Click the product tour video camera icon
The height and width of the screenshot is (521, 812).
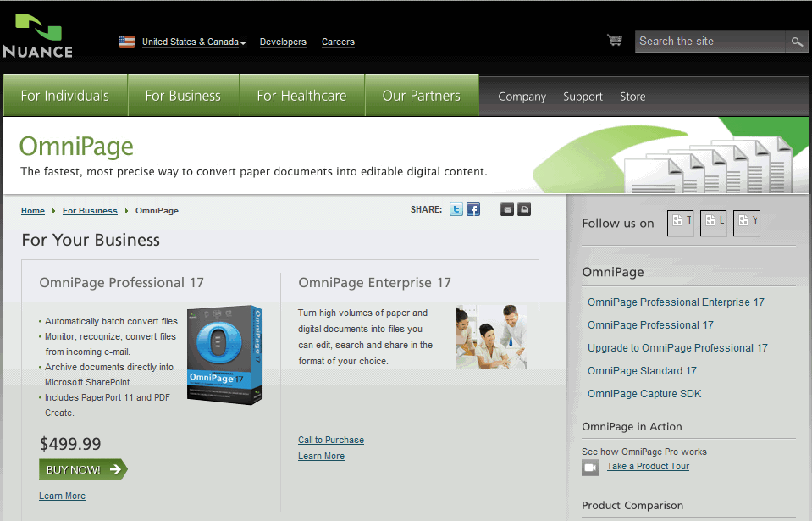[590, 468]
